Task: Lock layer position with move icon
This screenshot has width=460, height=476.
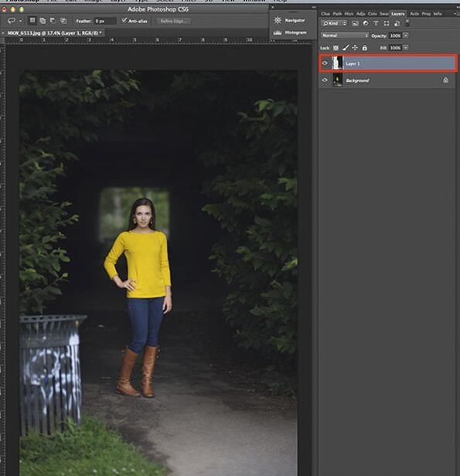Action: (x=355, y=48)
